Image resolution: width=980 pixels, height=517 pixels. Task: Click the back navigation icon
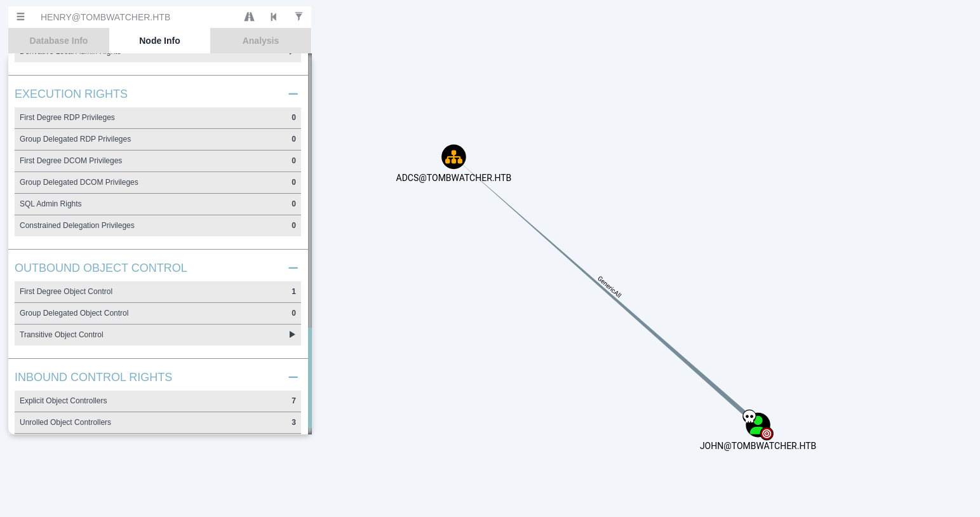pos(274,17)
